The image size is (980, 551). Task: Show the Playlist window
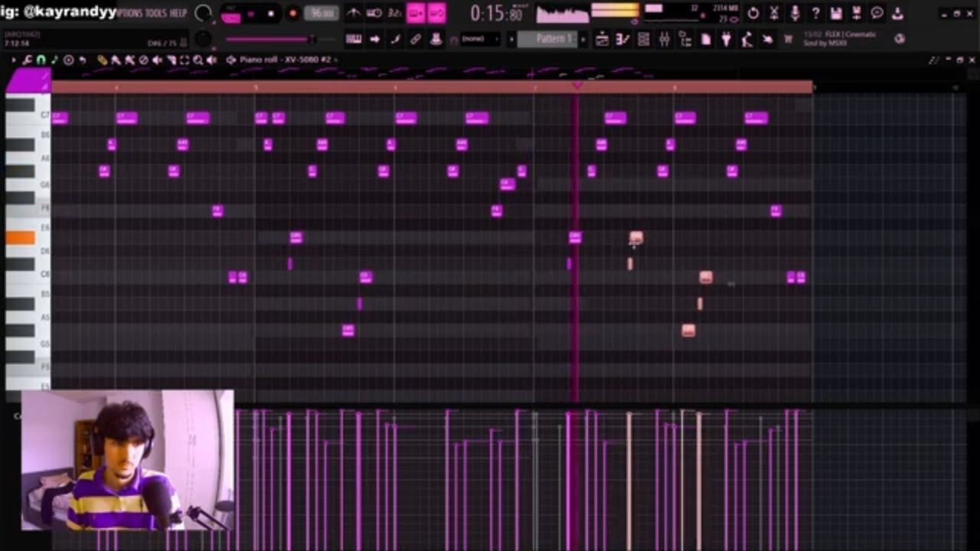pyautogui.click(x=603, y=39)
